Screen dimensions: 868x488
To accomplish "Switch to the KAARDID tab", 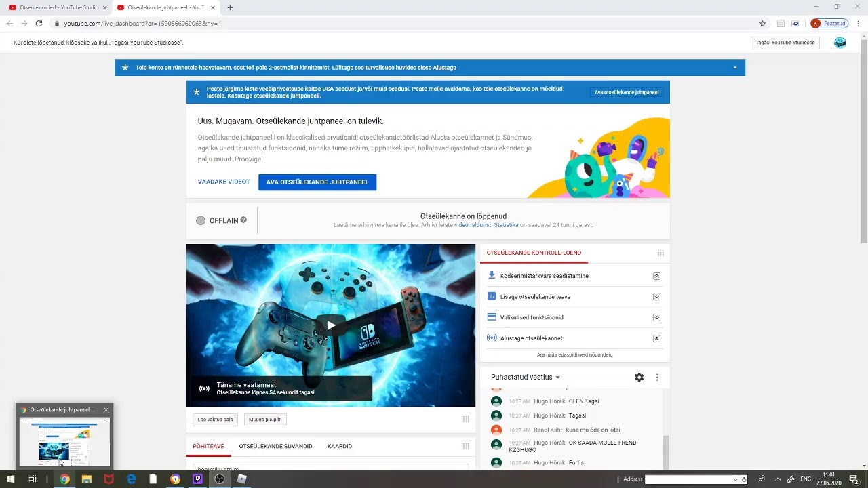I will (340, 446).
